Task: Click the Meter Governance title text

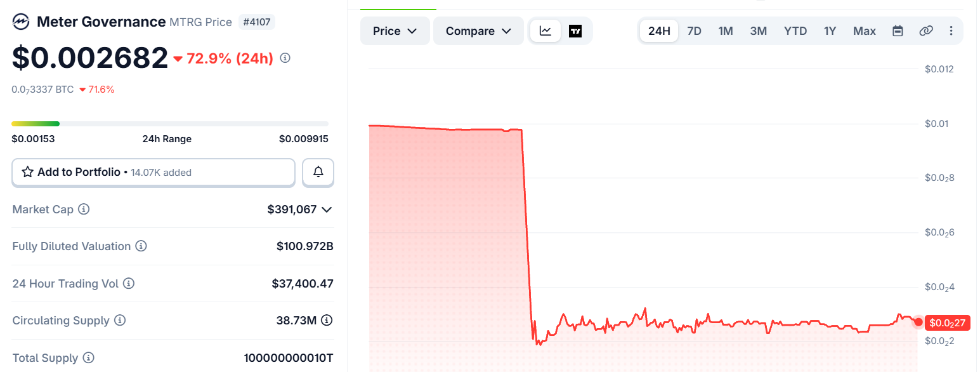Action: pos(101,22)
